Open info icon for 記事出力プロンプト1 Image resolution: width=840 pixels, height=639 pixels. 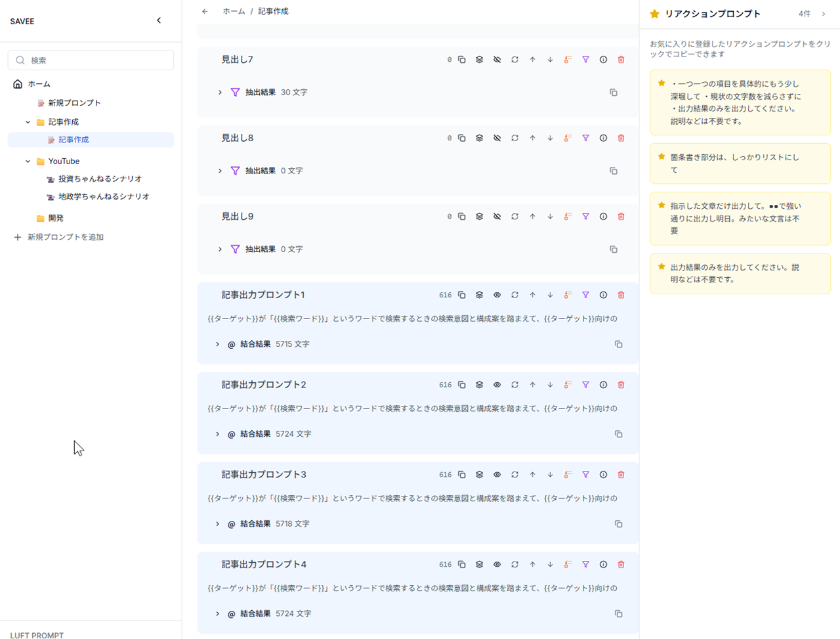click(x=604, y=295)
